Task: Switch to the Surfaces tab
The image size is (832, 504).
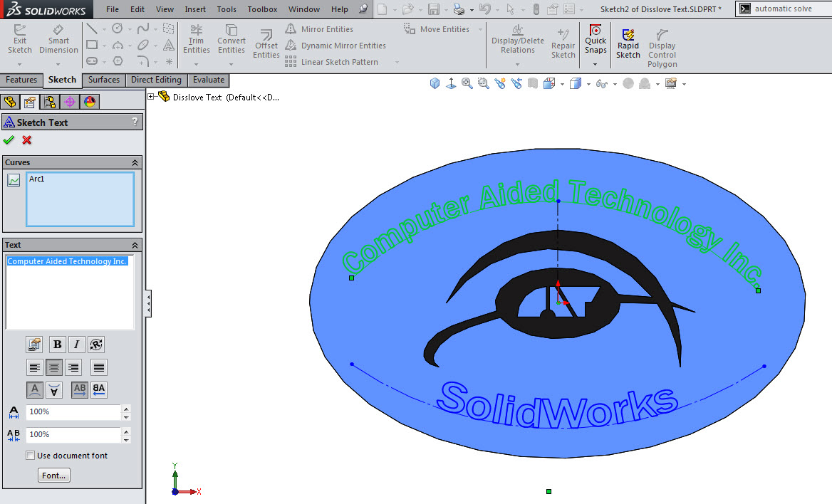Action: [x=104, y=80]
